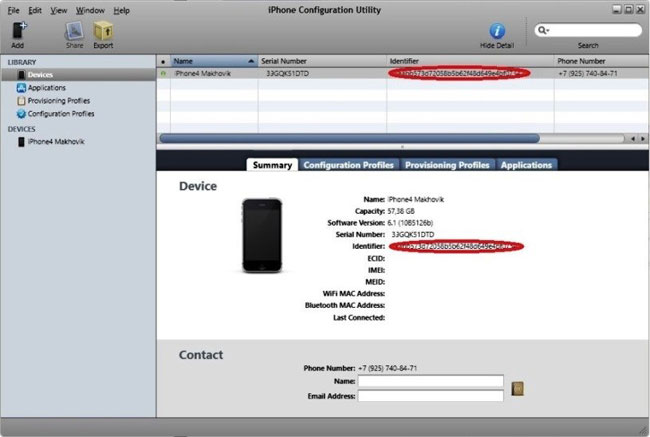The image size is (650, 437).
Task: Click the Email Address input field
Action: pyautogui.click(x=431, y=396)
